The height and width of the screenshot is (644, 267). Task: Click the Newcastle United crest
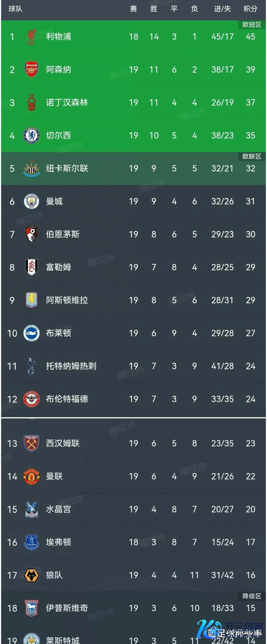pyautogui.click(x=32, y=168)
